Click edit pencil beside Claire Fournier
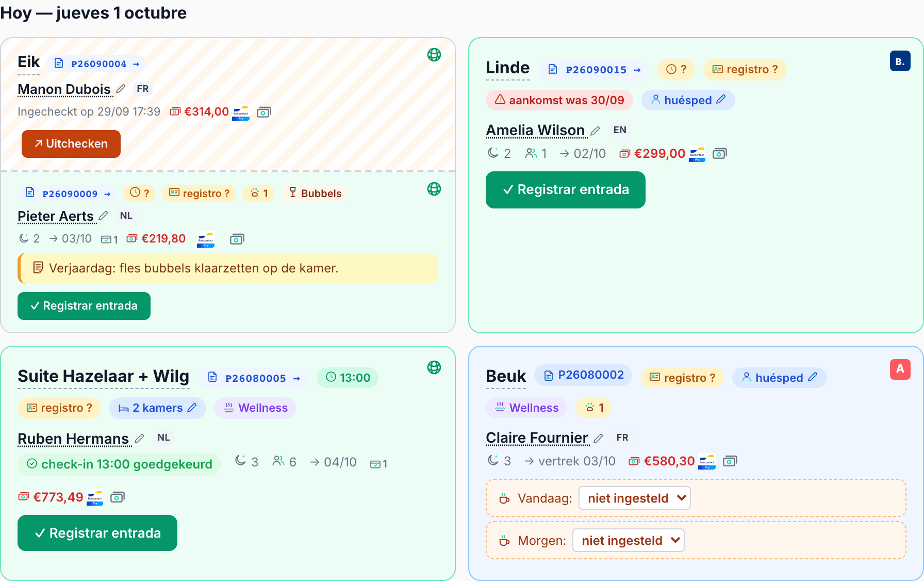The width and height of the screenshot is (924, 581). point(598,438)
